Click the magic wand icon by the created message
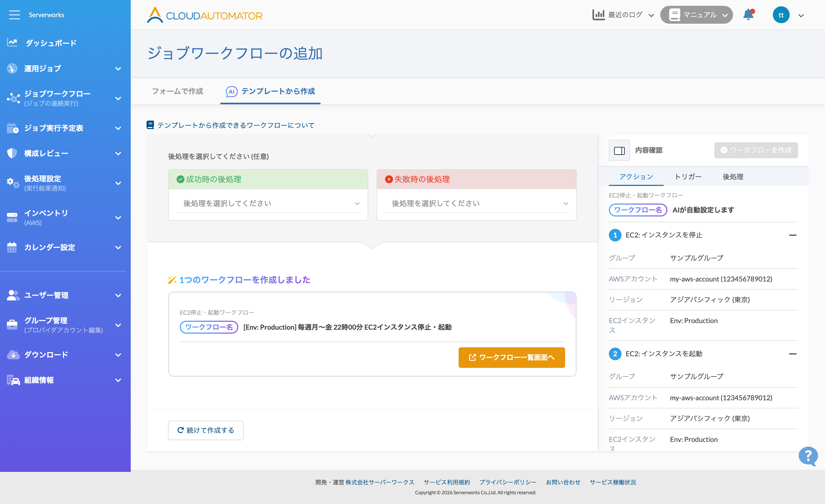Viewport: 825px width, 504px height. coord(172,280)
